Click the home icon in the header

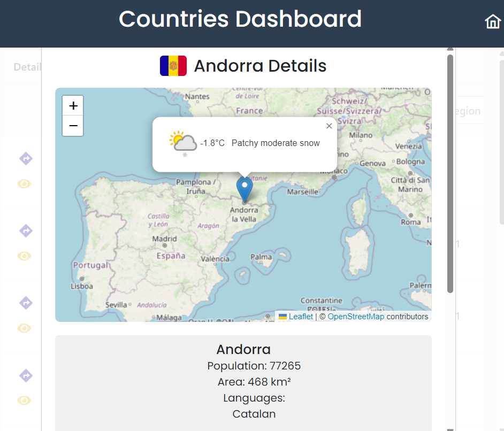493,21
